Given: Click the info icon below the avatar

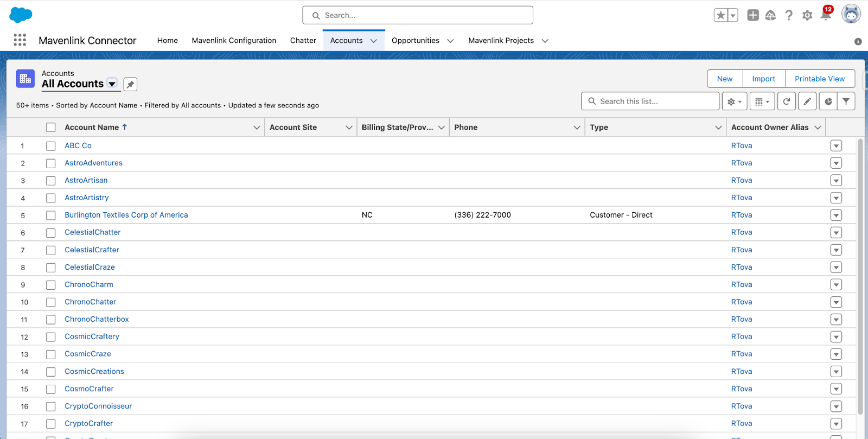Looking at the screenshot, I should [858, 41].
